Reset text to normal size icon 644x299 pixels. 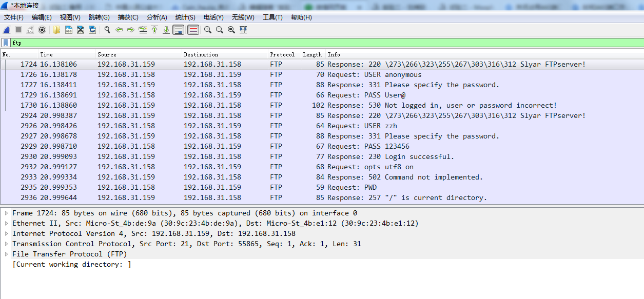tap(231, 30)
